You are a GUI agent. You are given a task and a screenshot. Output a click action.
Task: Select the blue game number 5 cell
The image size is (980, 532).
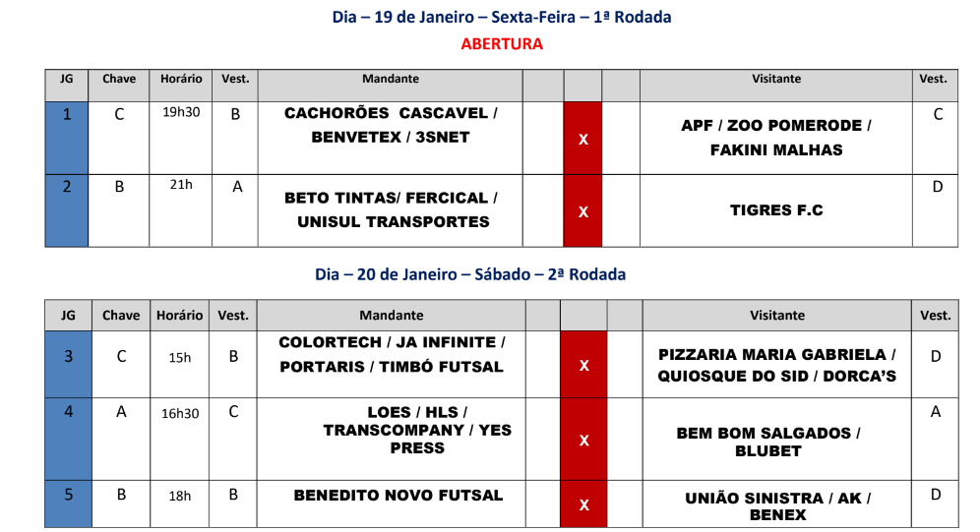68,503
